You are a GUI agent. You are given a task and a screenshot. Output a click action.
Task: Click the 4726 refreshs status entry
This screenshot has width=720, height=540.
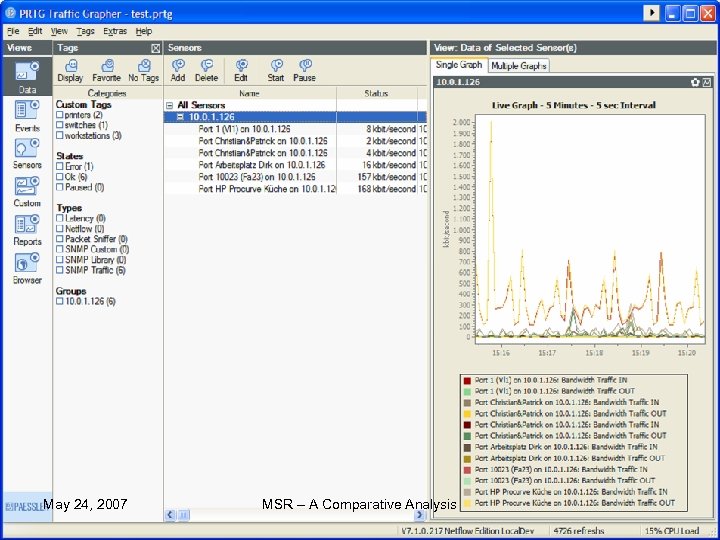579,531
